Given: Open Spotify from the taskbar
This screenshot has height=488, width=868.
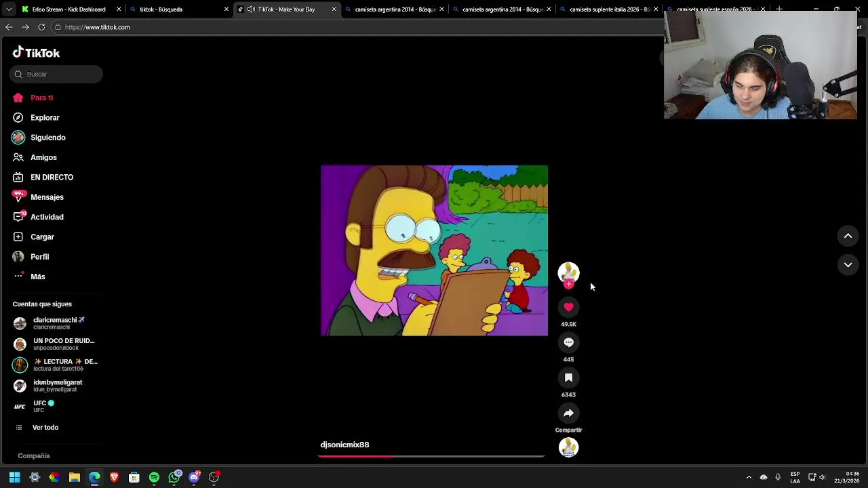Looking at the screenshot, I should [154, 477].
